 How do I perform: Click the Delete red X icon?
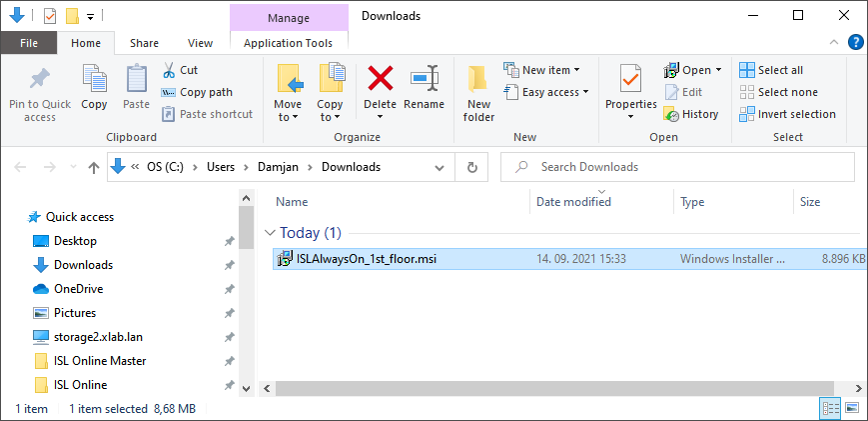coord(380,79)
